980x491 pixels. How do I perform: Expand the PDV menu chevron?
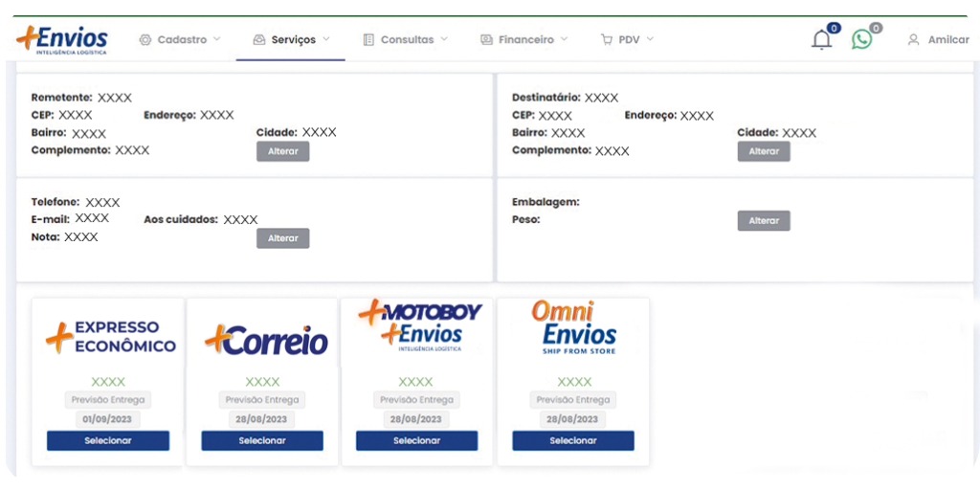click(x=650, y=38)
